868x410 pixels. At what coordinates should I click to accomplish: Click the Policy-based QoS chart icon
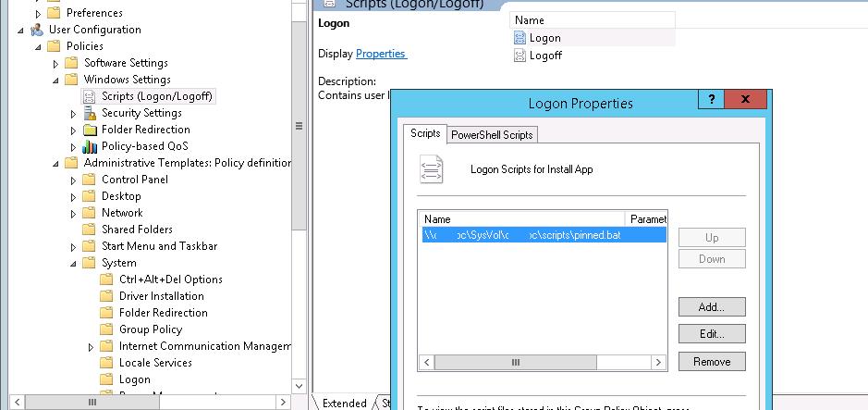click(90, 146)
